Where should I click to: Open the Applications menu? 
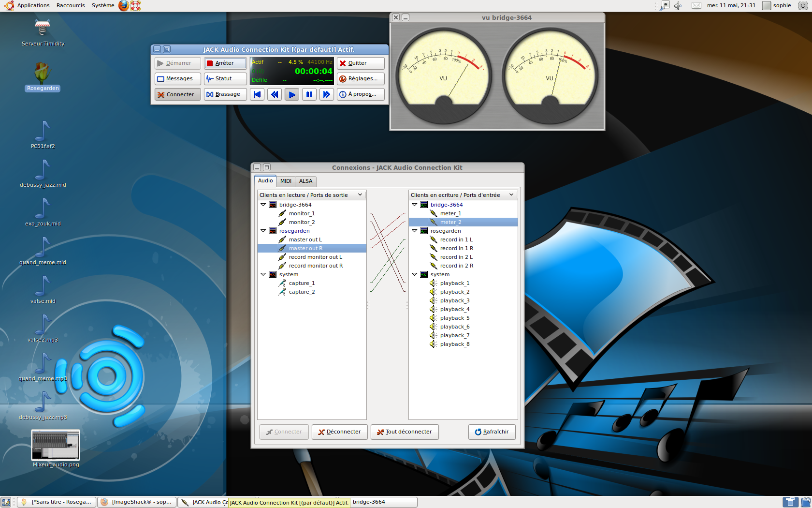[33, 6]
